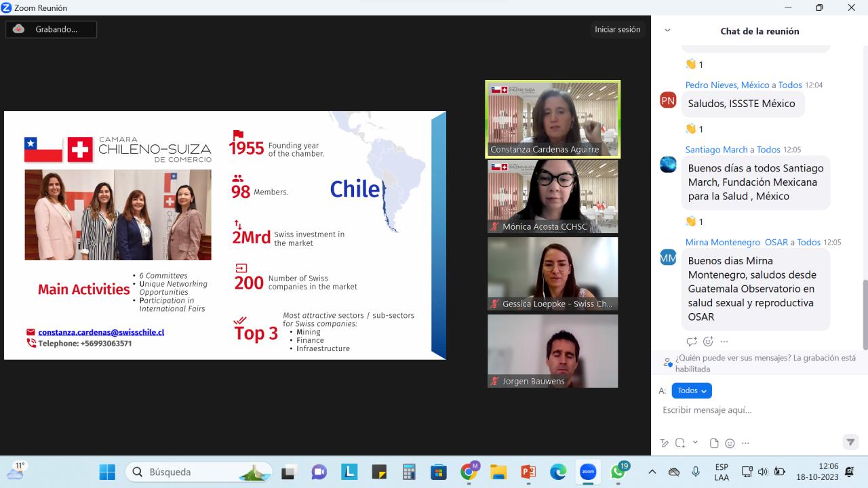Expand the screenshot options chevron in chat
This screenshot has width=868, height=488.
[x=695, y=442]
